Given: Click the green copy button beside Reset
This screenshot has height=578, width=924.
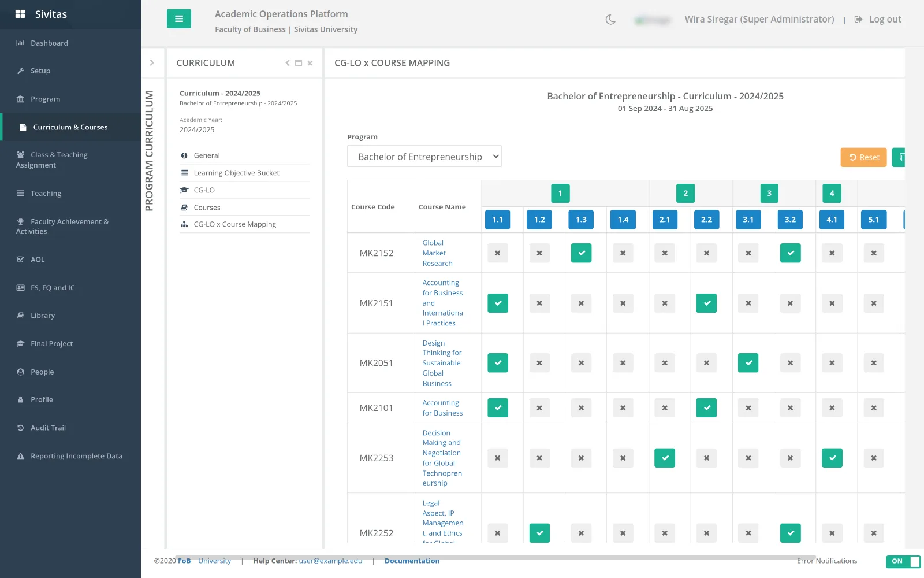Looking at the screenshot, I should 899,157.
